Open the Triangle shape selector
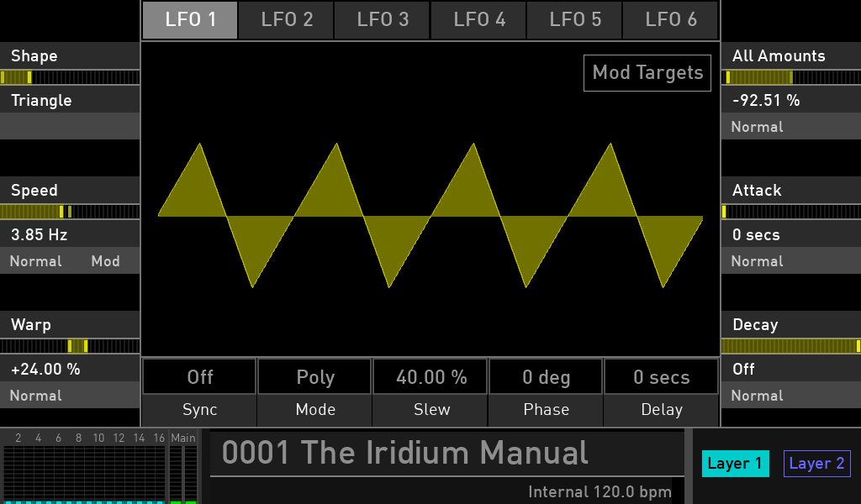 coord(70,101)
